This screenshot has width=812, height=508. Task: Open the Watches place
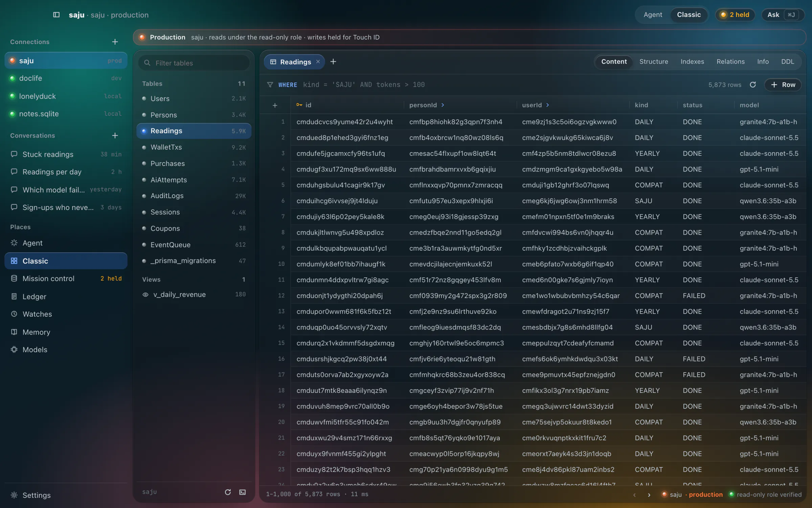pyautogui.click(x=66, y=314)
